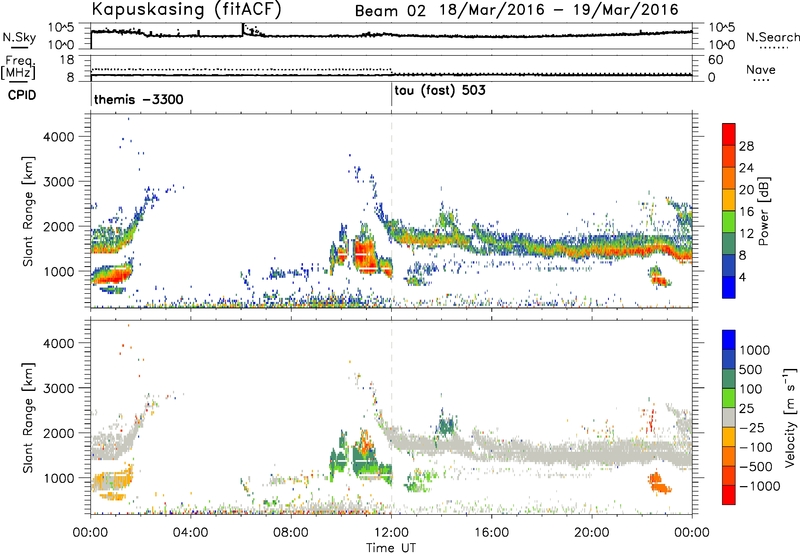
Task: Click the "28" Power colorbar label
Action: (x=746, y=146)
